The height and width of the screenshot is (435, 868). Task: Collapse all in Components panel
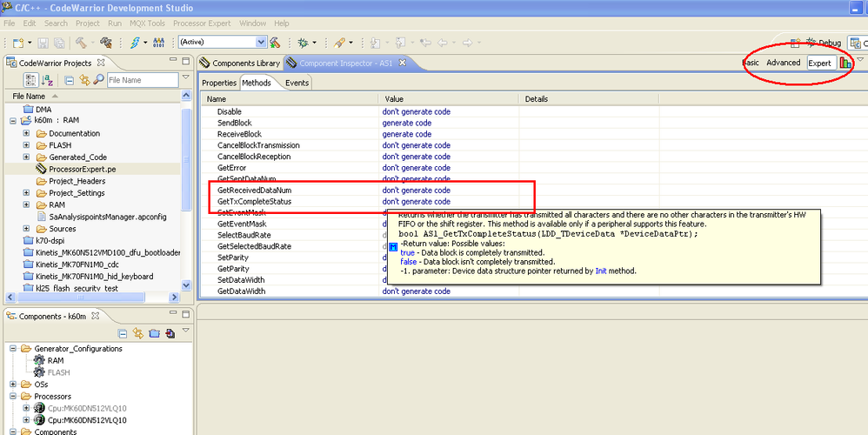(x=123, y=333)
